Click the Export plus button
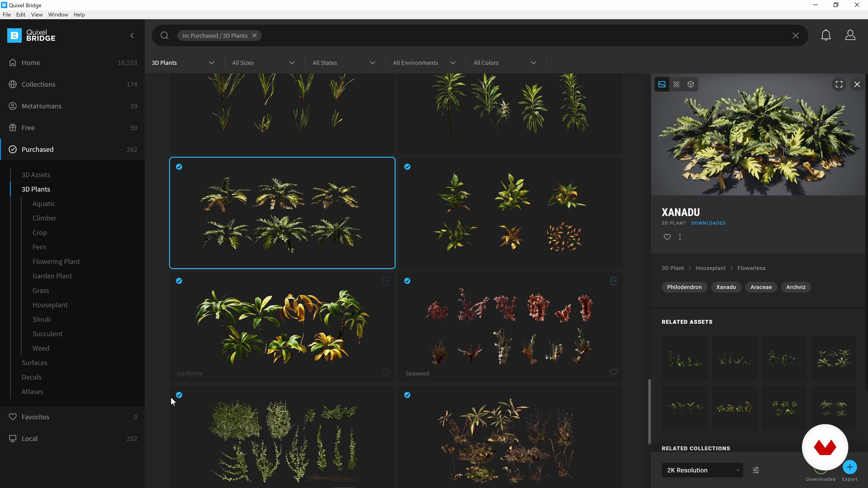 pyautogui.click(x=850, y=467)
